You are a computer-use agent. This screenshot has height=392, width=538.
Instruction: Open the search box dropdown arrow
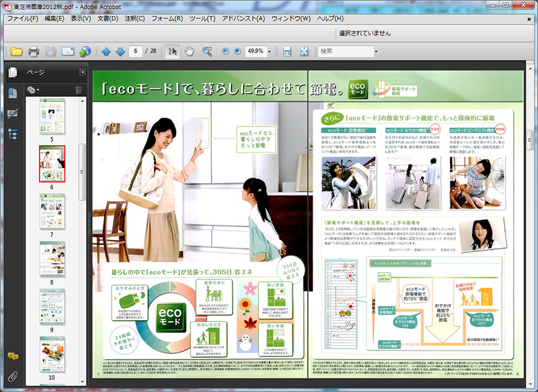point(375,51)
